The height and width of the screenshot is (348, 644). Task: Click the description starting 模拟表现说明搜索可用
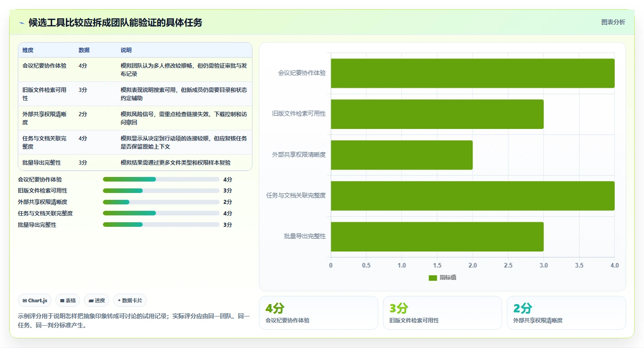[x=184, y=94]
